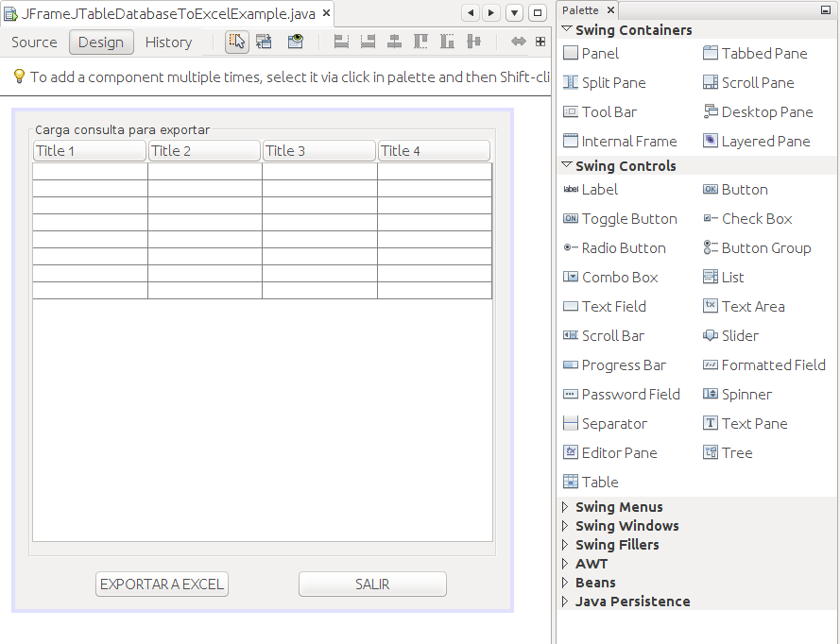Click the Title 2 column header
840x644 pixels.
204,150
